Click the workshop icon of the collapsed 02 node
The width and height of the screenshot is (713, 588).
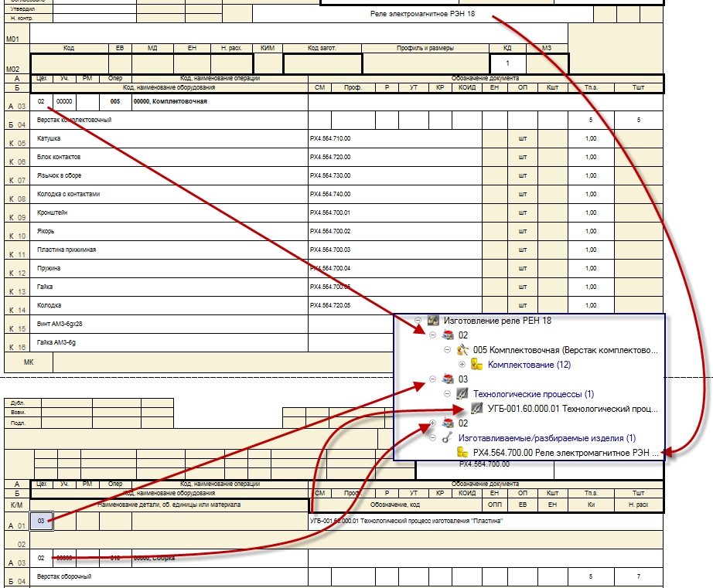448,423
